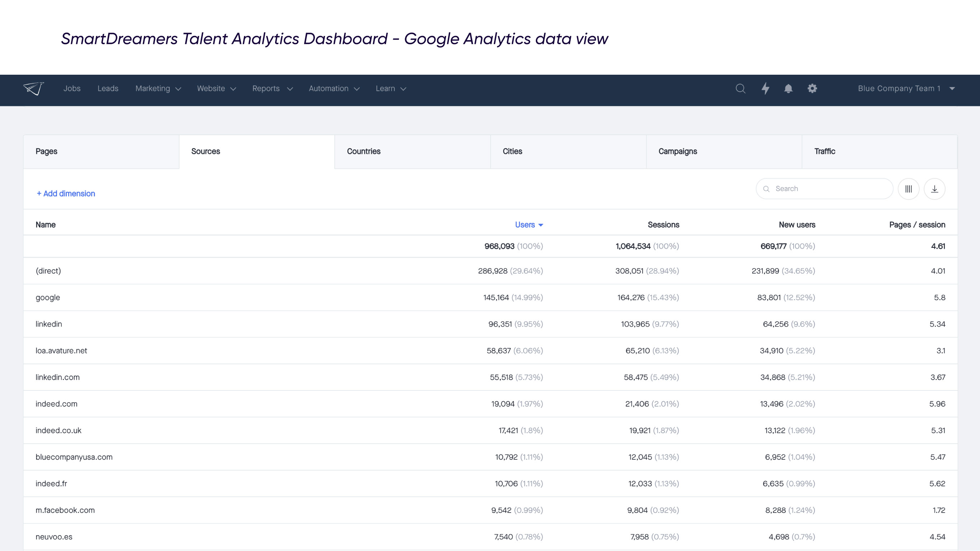Screen dimensions: 980x551
Task: Open the settings gear icon
Action: click(x=812, y=89)
